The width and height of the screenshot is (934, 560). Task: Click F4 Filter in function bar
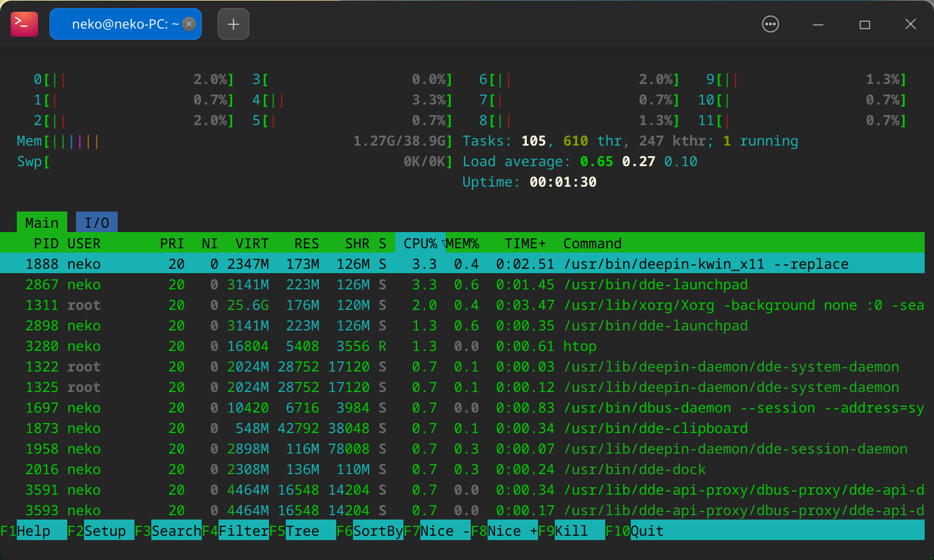point(235,531)
